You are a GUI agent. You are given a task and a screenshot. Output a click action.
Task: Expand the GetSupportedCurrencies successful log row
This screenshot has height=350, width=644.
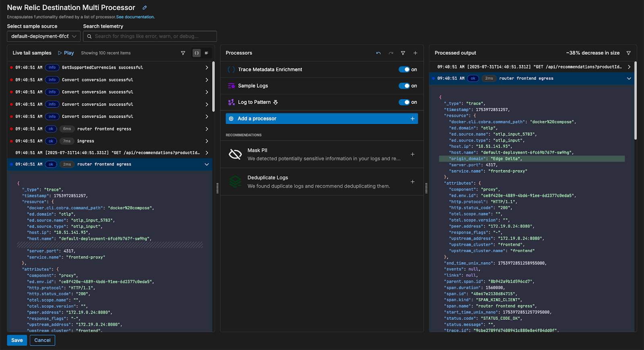207,68
